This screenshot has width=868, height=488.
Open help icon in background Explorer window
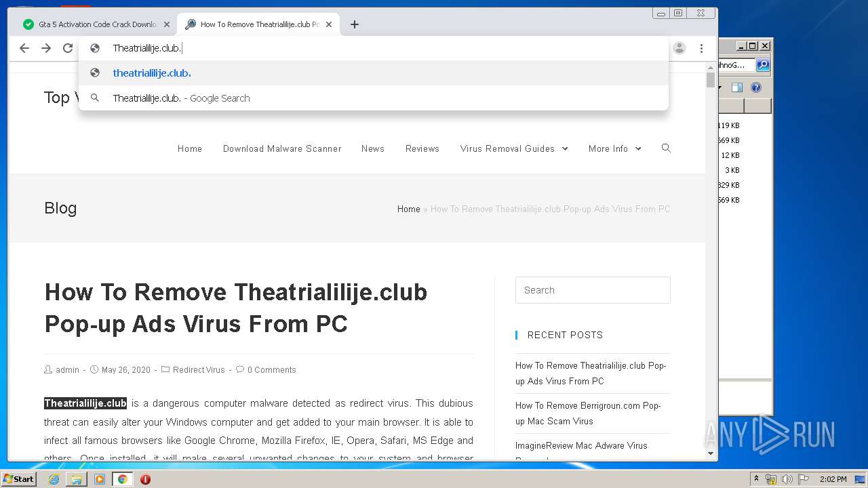tap(756, 87)
